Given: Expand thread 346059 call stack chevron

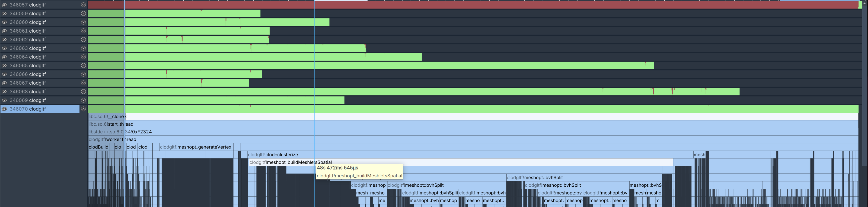Looking at the screenshot, I should tap(83, 14).
